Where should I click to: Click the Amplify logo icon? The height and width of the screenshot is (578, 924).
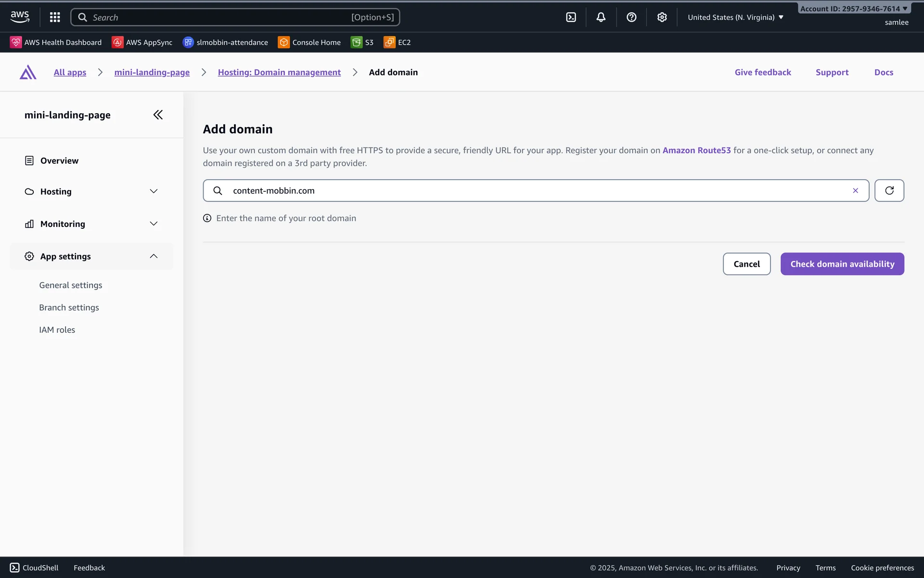pos(28,72)
